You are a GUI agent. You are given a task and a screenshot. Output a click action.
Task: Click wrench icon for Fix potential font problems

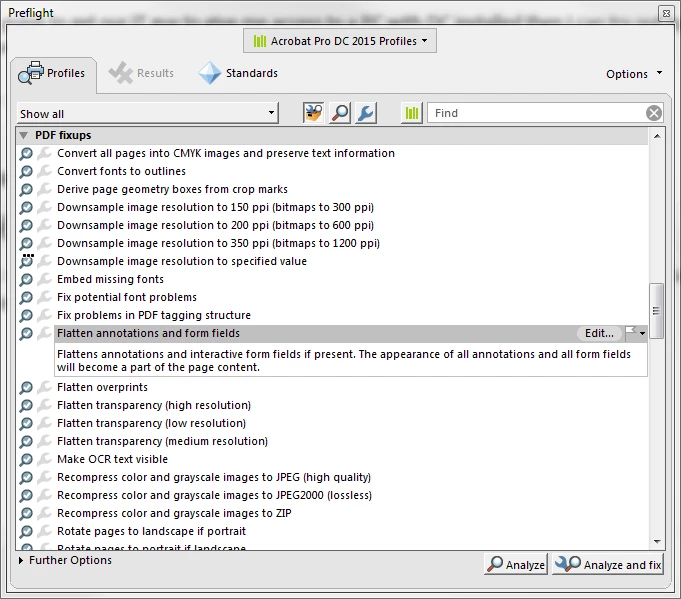[x=44, y=297]
